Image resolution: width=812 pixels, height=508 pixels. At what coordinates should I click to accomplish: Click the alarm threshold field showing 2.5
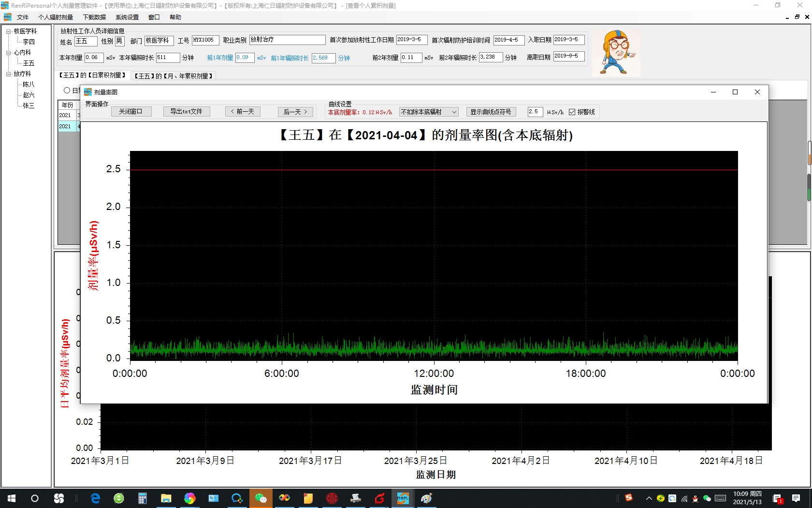(x=535, y=112)
